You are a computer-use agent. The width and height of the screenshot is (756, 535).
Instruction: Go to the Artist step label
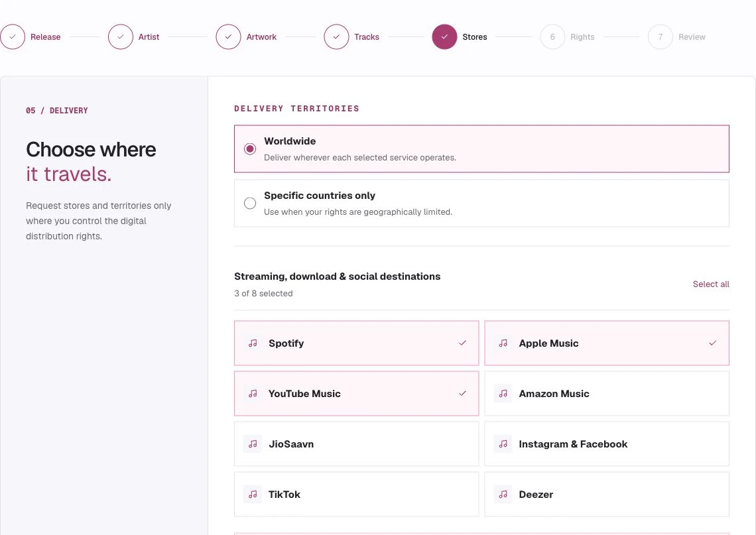[149, 37]
